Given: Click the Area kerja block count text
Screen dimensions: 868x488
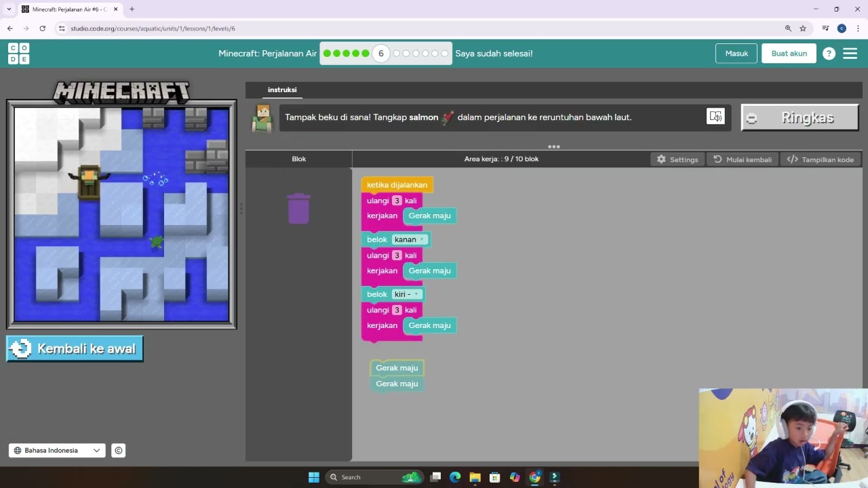Looking at the screenshot, I should 501,159.
